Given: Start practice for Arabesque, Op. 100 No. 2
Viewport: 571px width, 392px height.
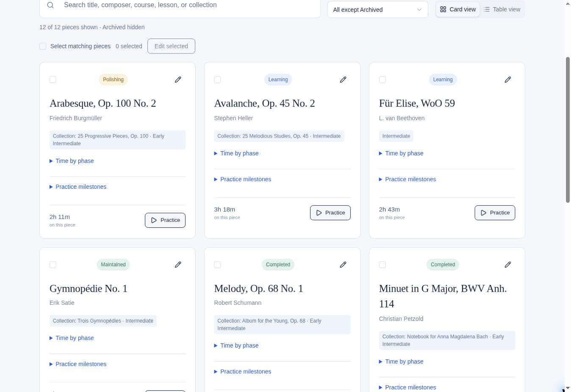Looking at the screenshot, I should pos(165,220).
